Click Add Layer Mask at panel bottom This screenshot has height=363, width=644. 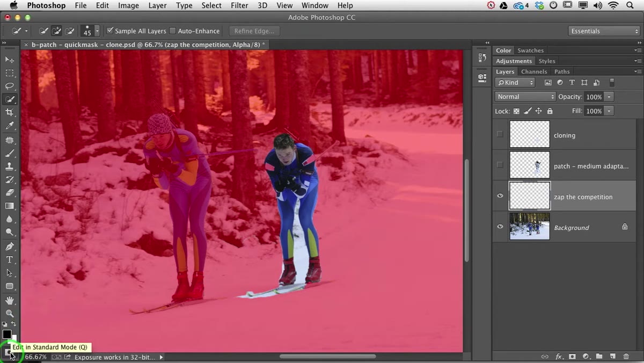[572, 357]
